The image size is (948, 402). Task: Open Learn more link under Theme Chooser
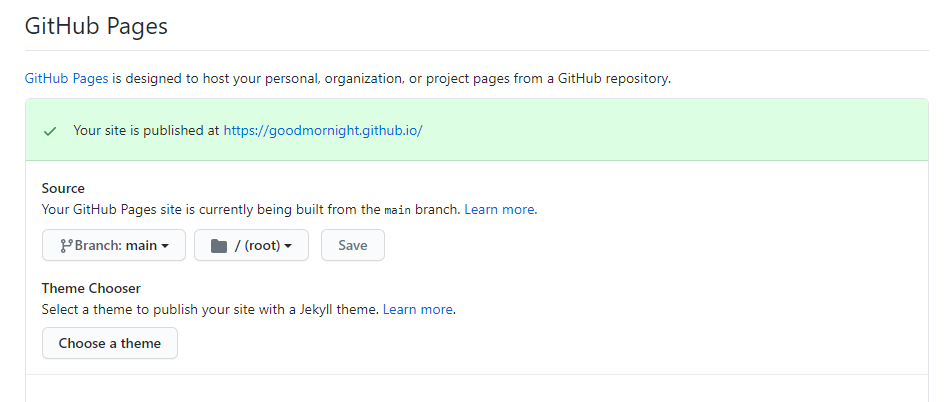[418, 310]
